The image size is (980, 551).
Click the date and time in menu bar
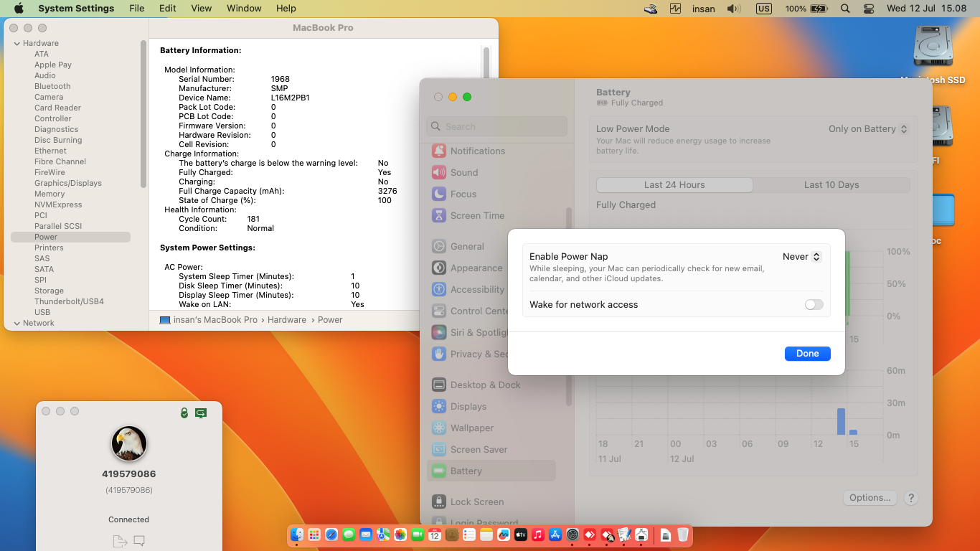point(927,9)
